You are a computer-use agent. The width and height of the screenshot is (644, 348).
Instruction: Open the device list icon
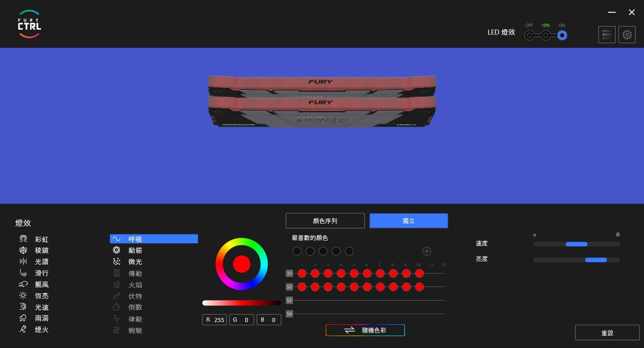point(607,35)
